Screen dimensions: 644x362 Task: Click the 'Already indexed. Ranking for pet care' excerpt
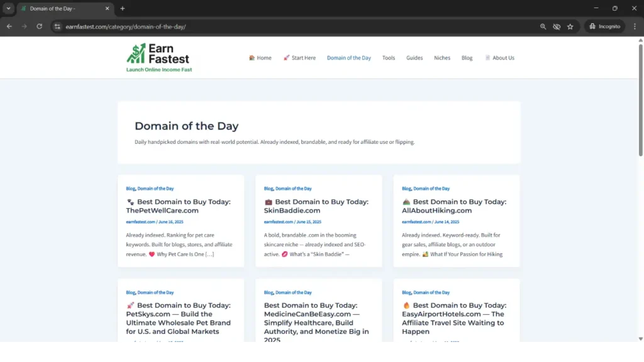(179, 244)
